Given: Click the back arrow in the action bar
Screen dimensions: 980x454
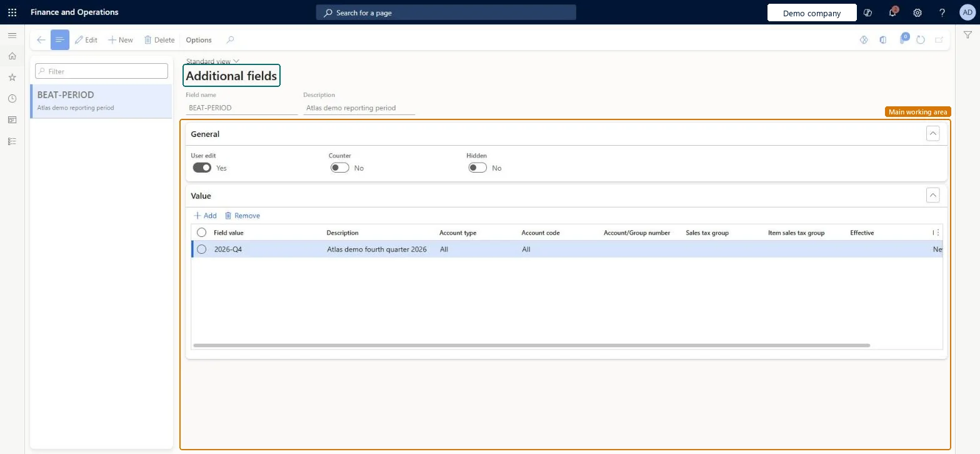Looking at the screenshot, I should [x=41, y=40].
